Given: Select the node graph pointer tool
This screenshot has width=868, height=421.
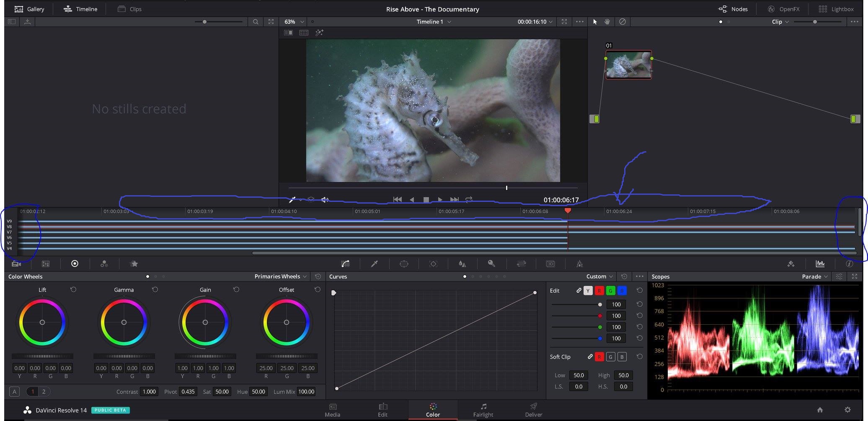Looking at the screenshot, I should click(x=595, y=21).
